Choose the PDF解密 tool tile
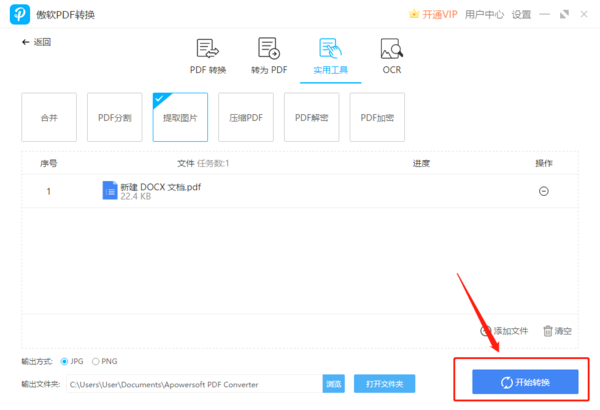The height and width of the screenshot is (410, 600). tap(311, 117)
